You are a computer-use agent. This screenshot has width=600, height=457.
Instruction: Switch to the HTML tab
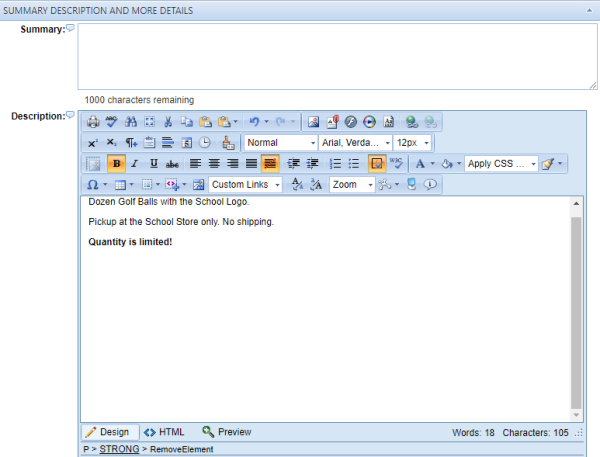coord(164,432)
